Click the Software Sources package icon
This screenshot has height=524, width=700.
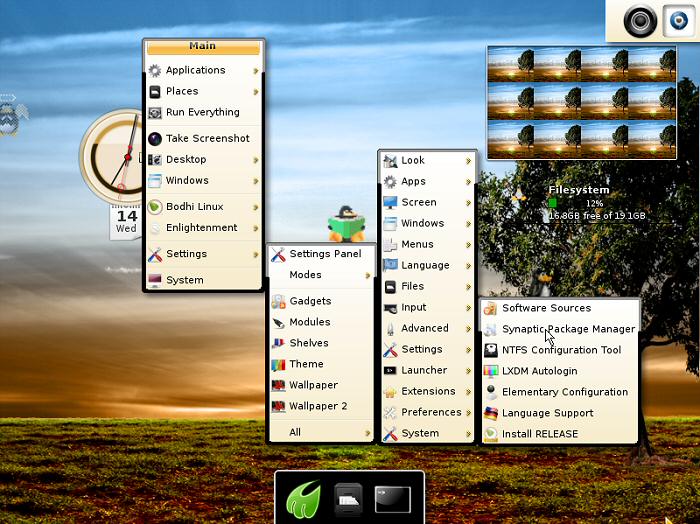click(491, 308)
